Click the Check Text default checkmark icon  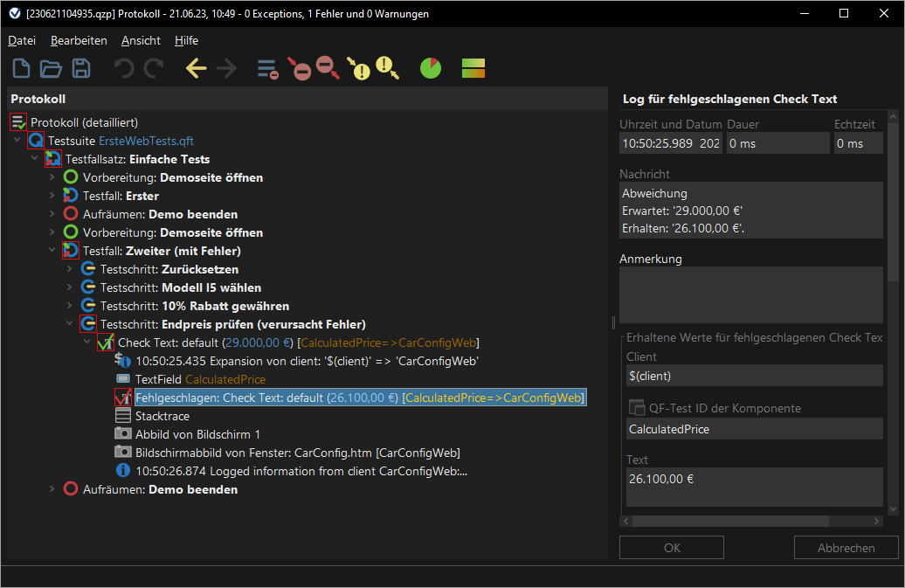coord(105,342)
